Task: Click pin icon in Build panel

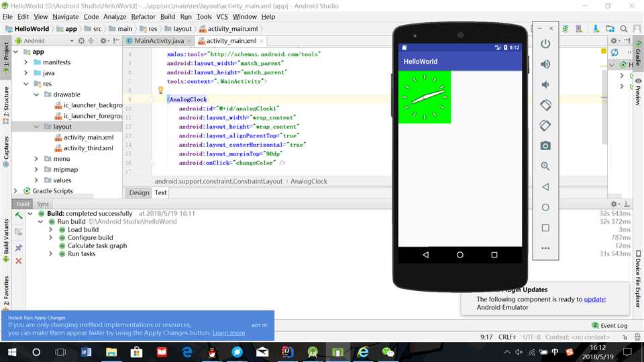Action: pos(19,248)
